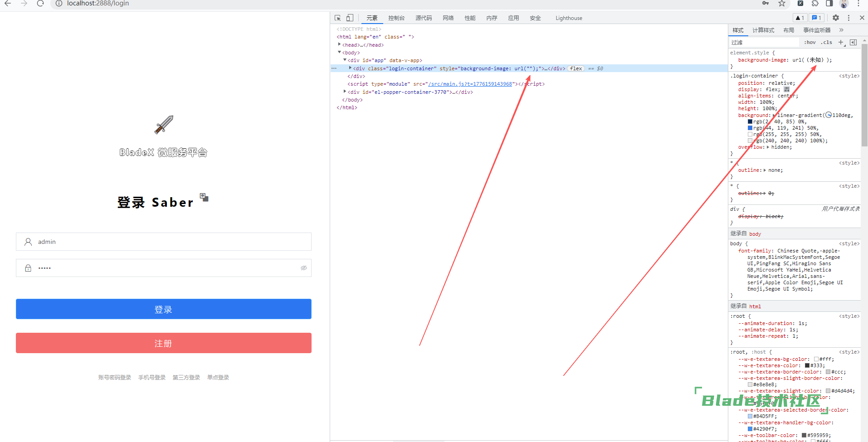Image resolution: width=868 pixels, height=442 pixels.
Task: Expand the head element node
Action: pyautogui.click(x=339, y=44)
